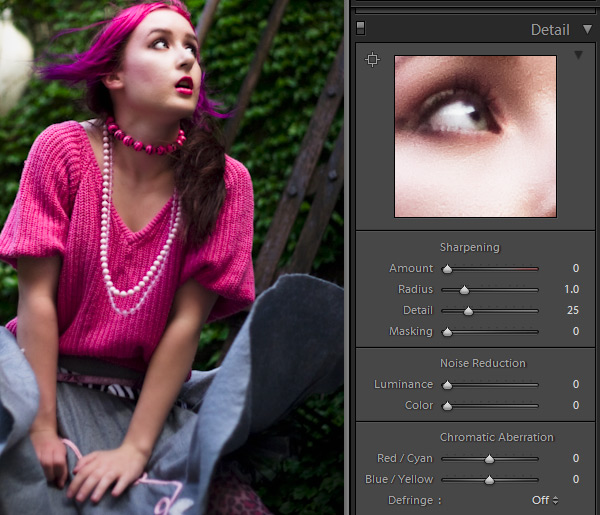Click the Sharpening Radius slider handle
This screenshot has width=600, height=515.
coord(464,290)
